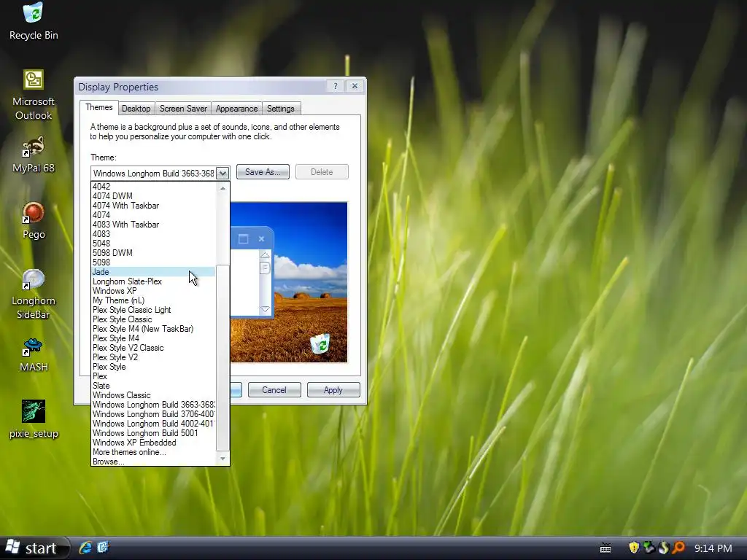Choose the 5098 DWM theme
Screen dimensions: 747x560
coord(153,253)
